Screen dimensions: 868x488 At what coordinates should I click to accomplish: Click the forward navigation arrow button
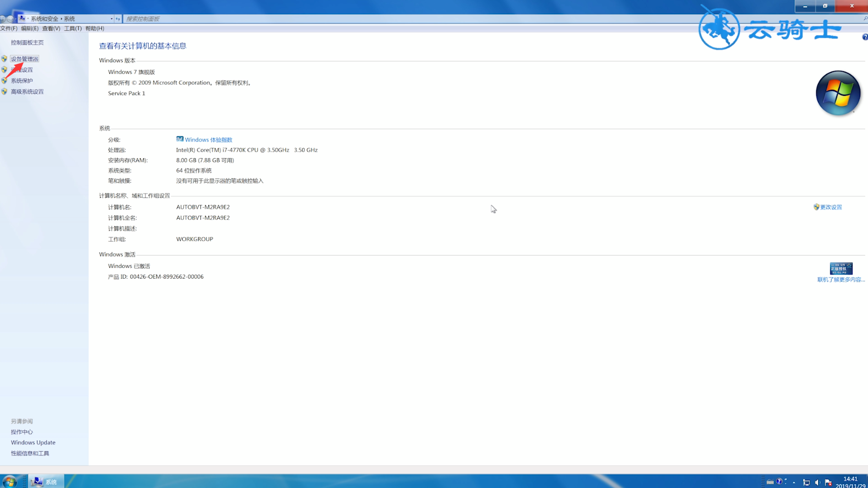point(10,19)
